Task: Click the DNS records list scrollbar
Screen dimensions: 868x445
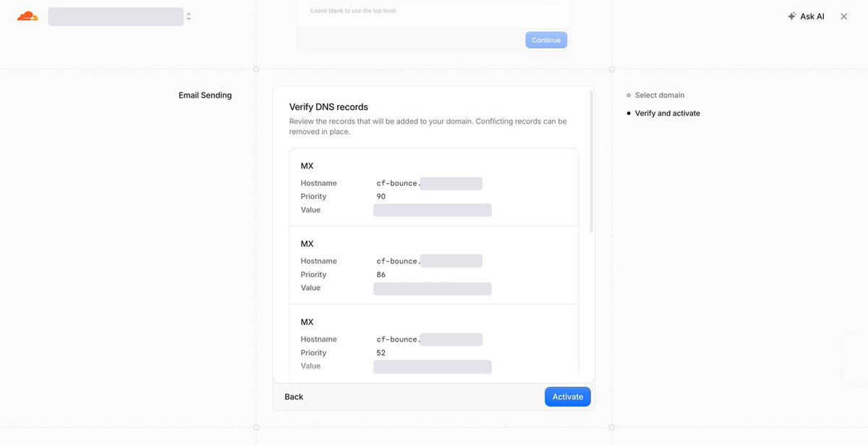Action: click(x=592, y=161)
